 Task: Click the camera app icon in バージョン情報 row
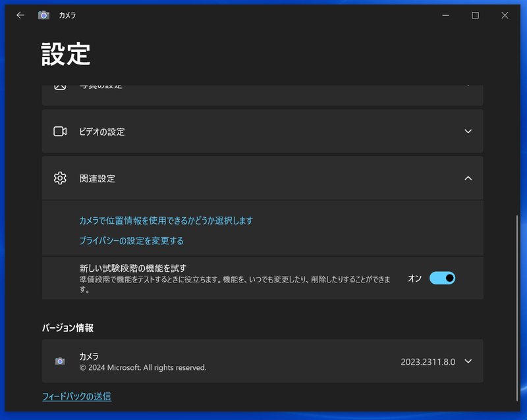pyautogui.click(x=61, y=361)
